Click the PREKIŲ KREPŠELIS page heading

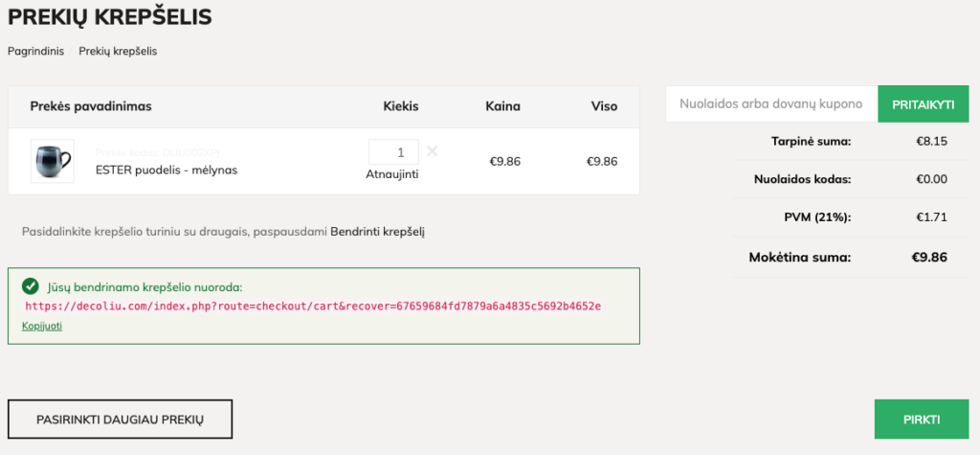(x=110, y=17)
